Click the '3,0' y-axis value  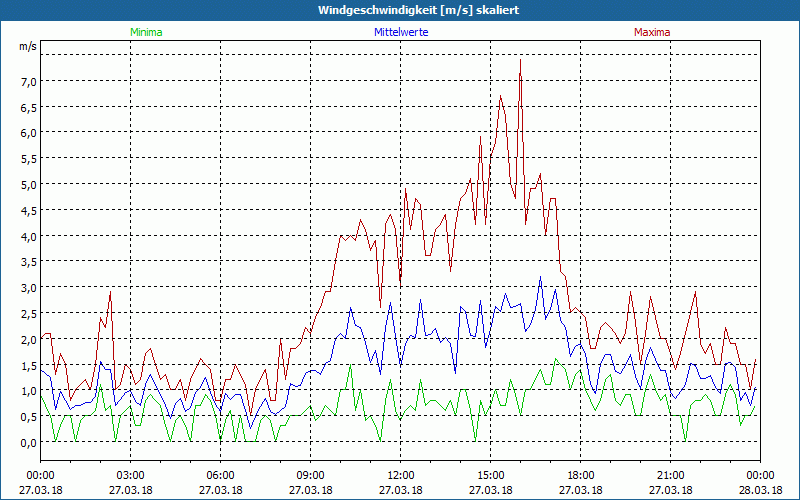[28, 287]
